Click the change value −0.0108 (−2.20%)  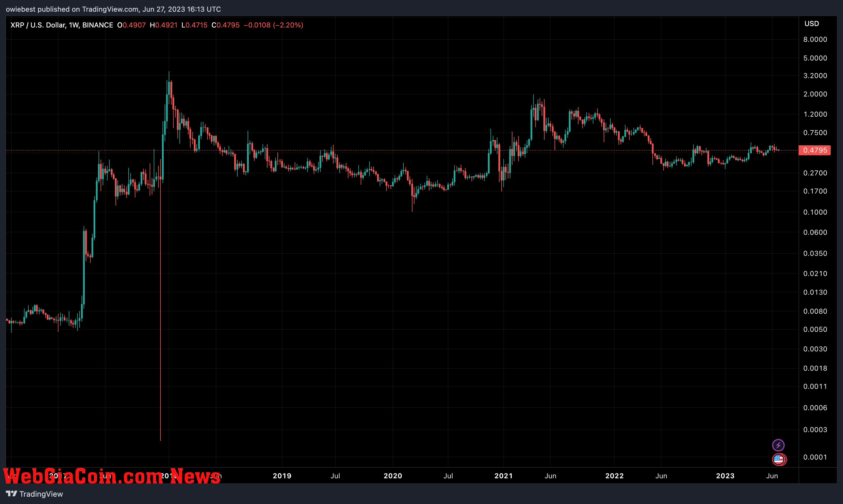(x=273, y=25)
